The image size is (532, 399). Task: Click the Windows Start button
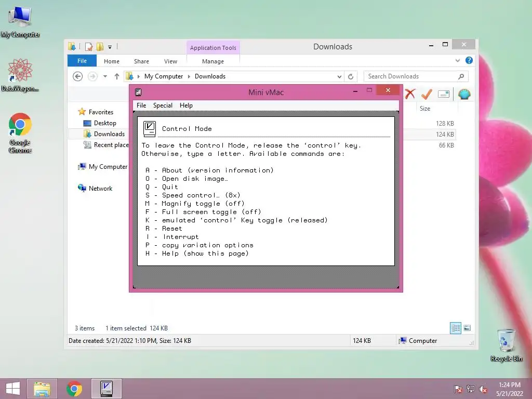tap(13, 389)
